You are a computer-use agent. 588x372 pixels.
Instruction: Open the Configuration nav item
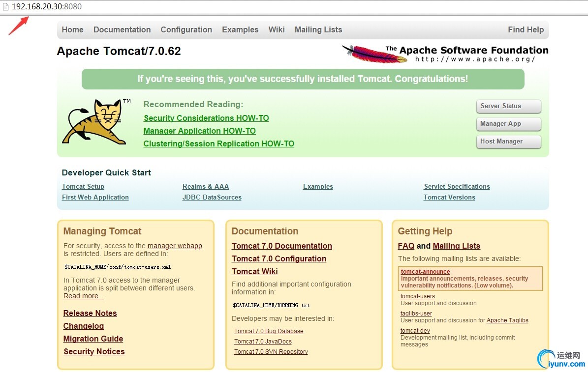(186, 29)
